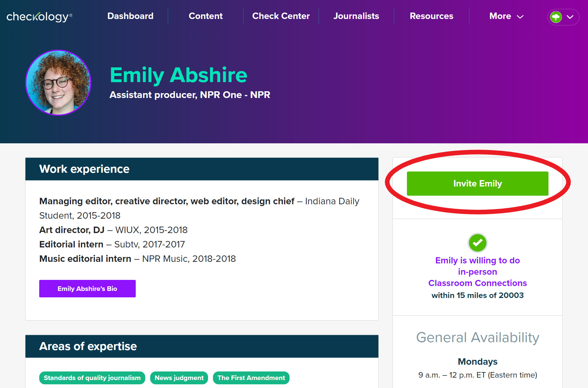
Task: Navigate to Check Center
Action: point(281,16)
